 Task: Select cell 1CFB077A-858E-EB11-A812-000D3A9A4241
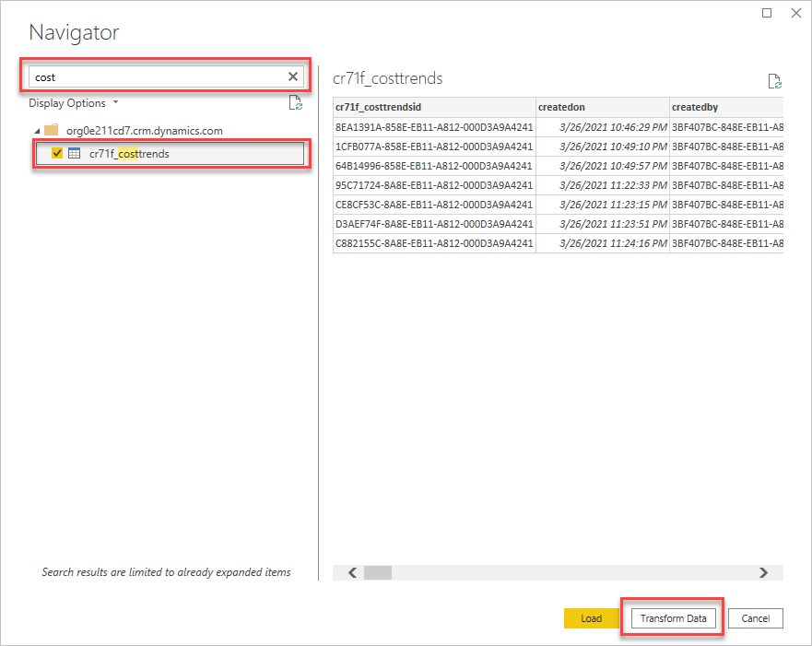434,147
